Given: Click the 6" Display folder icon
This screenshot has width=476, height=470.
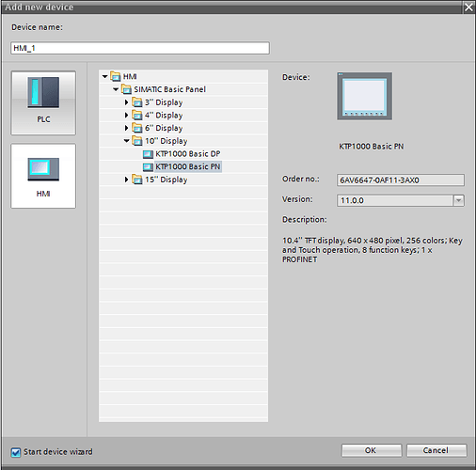Looking at the screenshot, I should click(x=137, y=128).
